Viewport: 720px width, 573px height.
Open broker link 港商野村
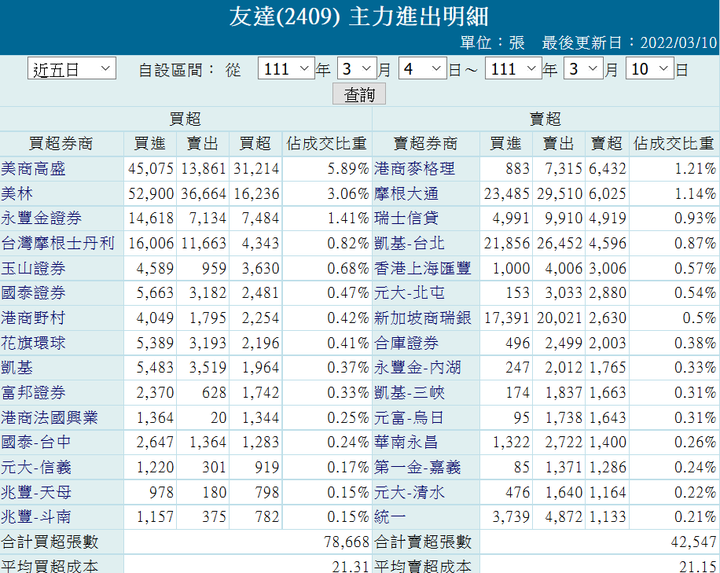[x=33, y=318]
